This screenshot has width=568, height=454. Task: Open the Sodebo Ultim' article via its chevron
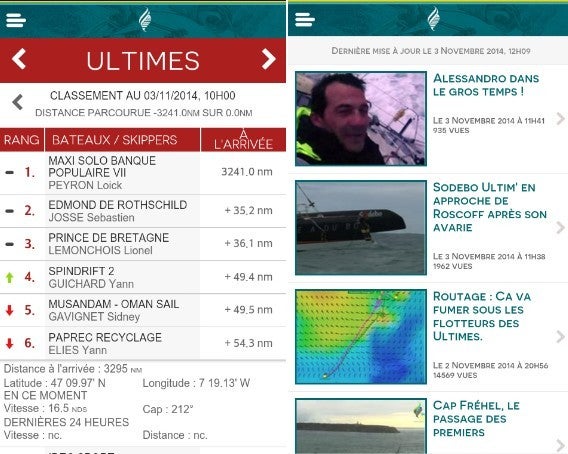click(x=560, y=228)
